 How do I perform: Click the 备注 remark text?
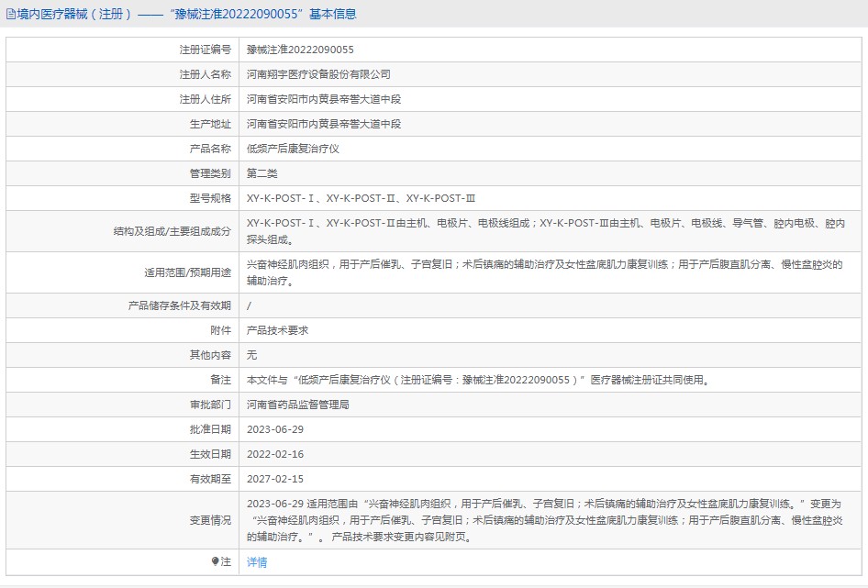coord(479,380)
